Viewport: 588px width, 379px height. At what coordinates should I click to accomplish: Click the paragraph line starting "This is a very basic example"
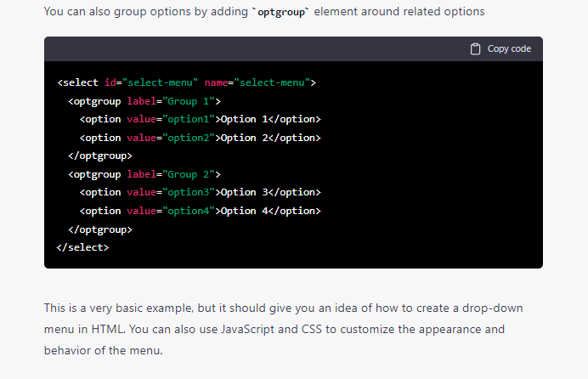(283, 308)
